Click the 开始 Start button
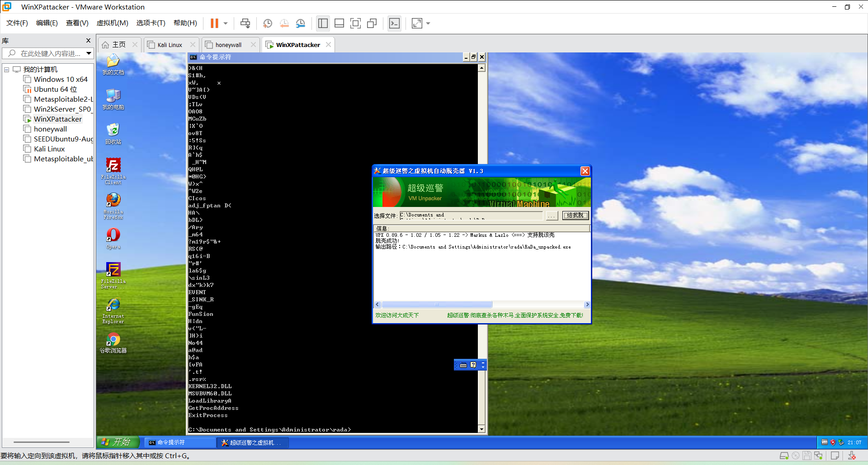This screenshot has width=868, height=465. tap(117, 442)
